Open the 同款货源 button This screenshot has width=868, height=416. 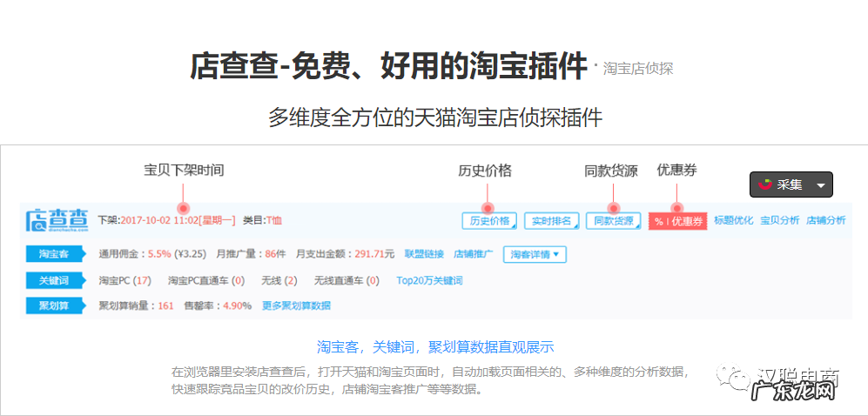pyautogui.click(x=614, y=221)
